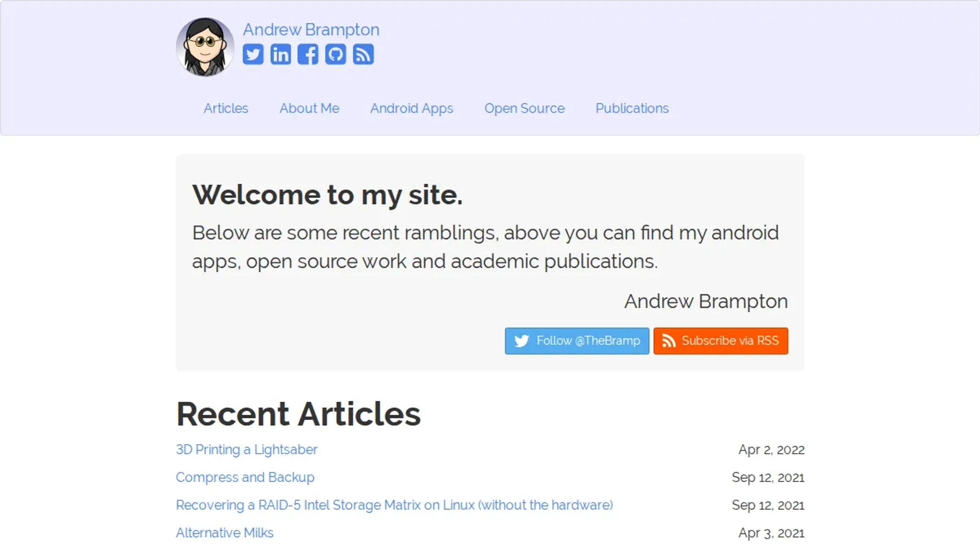Screen dimensions: 980x551
Task: Click the Welcome to my site heading
Action: pyautogui.click(x=327, y=195)
